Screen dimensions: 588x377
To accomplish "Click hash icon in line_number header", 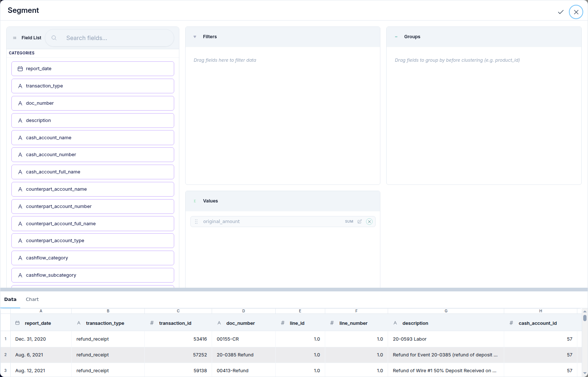I will point(332,323).
